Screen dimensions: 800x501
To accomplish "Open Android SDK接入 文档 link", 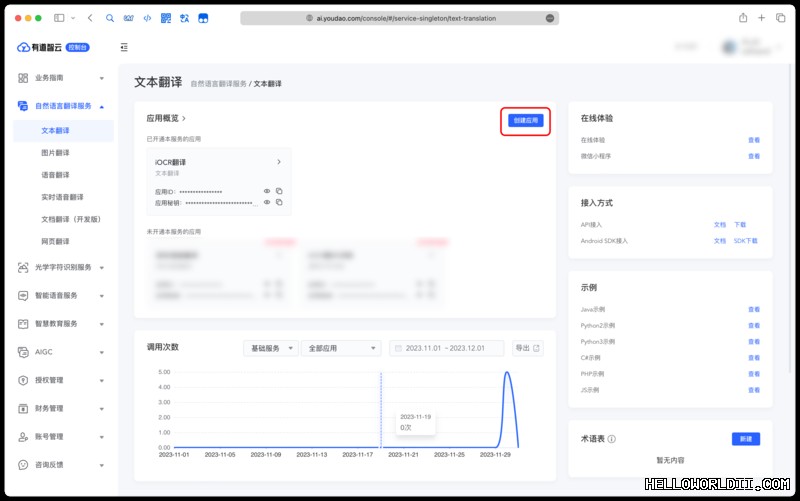I will point(719,241).
